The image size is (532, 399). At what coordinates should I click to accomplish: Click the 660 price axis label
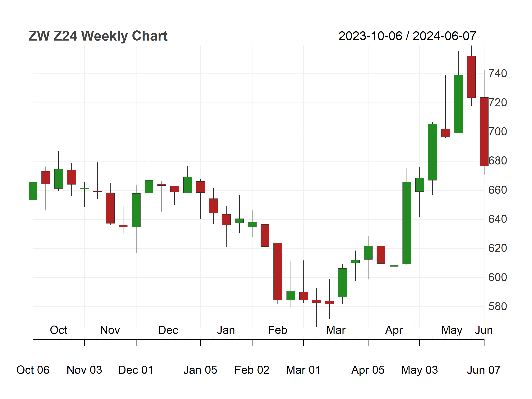(x=498, y=190)
